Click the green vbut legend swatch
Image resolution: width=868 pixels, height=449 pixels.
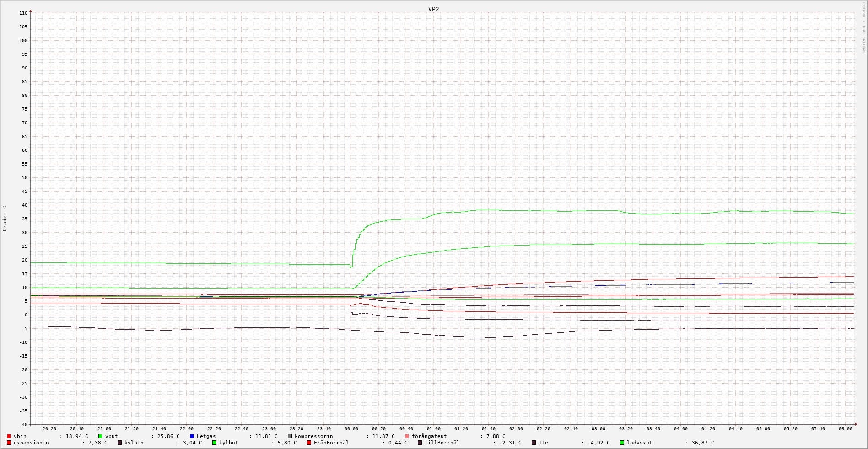[101, 436]
